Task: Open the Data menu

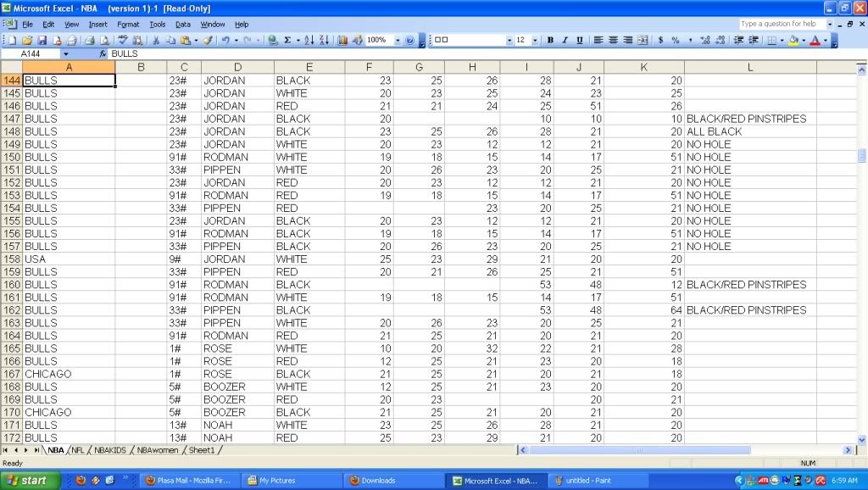Action: pyautogui.click(x=183, y=25)
